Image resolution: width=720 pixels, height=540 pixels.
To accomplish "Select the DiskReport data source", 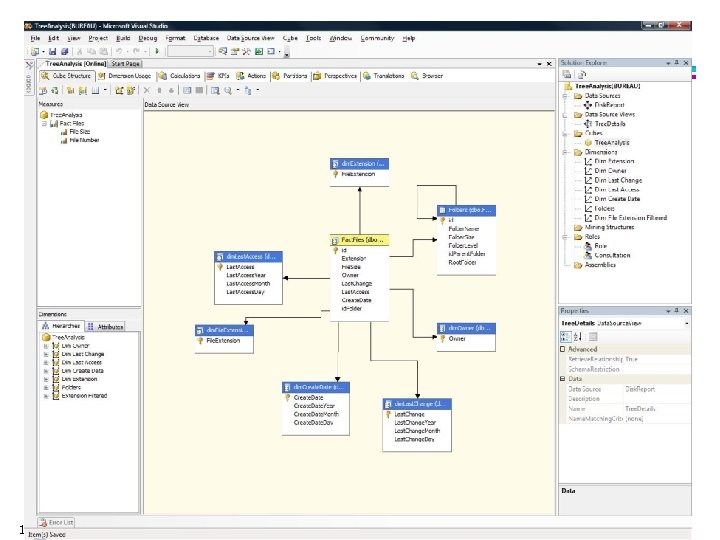I will pos(609,104).
